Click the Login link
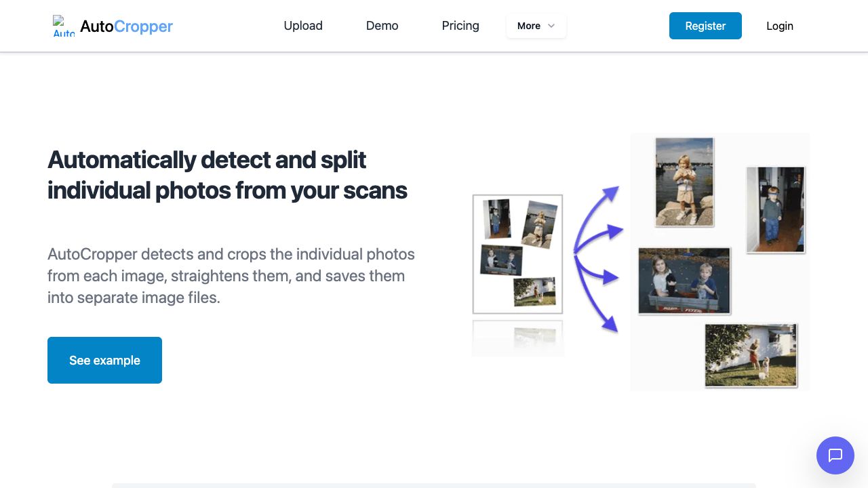The image size is (868, 488). (x=779, y=26)
